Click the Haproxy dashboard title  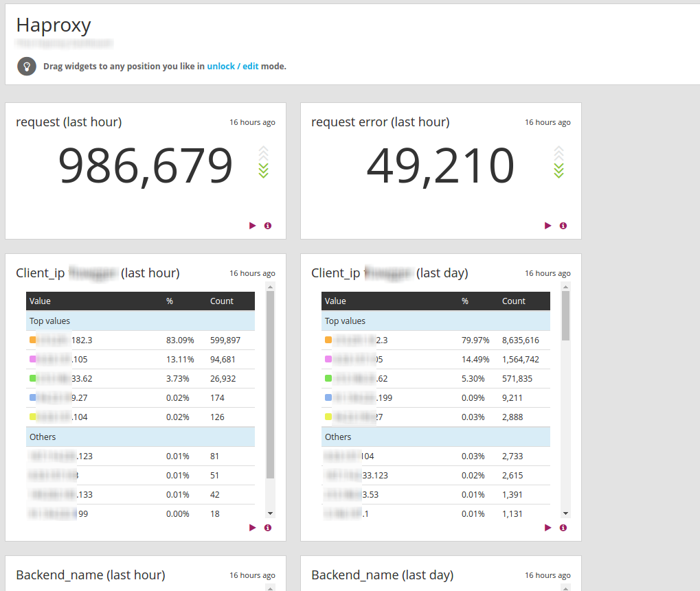(x=53, y=25)
